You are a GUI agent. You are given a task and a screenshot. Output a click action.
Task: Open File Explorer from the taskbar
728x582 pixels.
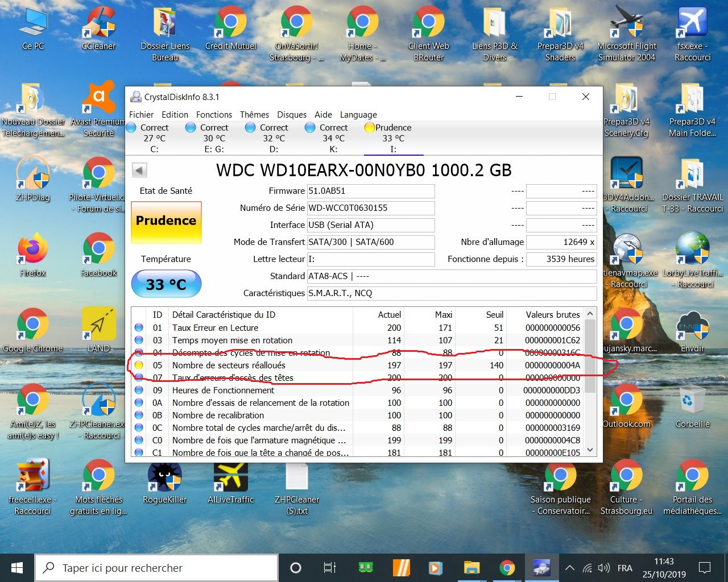[471, 567]
